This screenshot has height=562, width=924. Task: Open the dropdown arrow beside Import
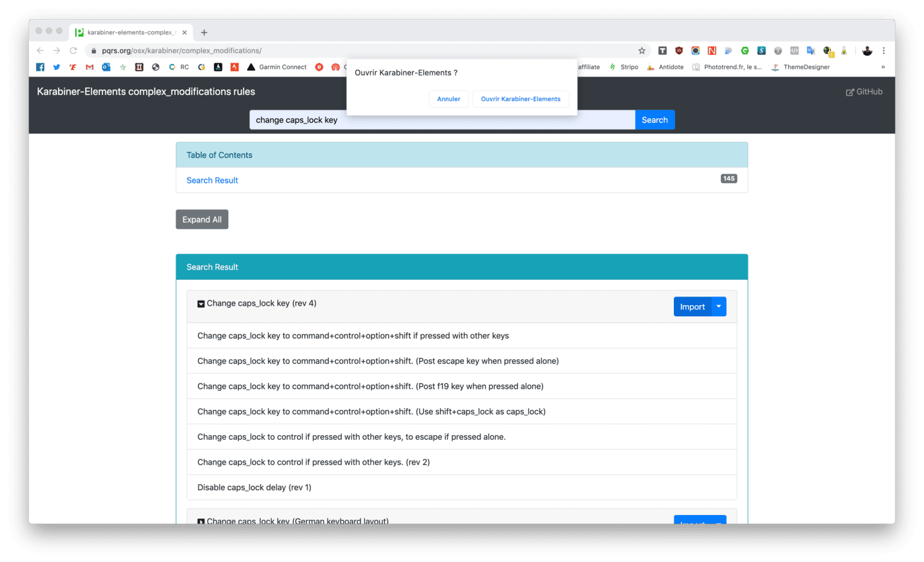pyautogui.click(x=719, y=306)
